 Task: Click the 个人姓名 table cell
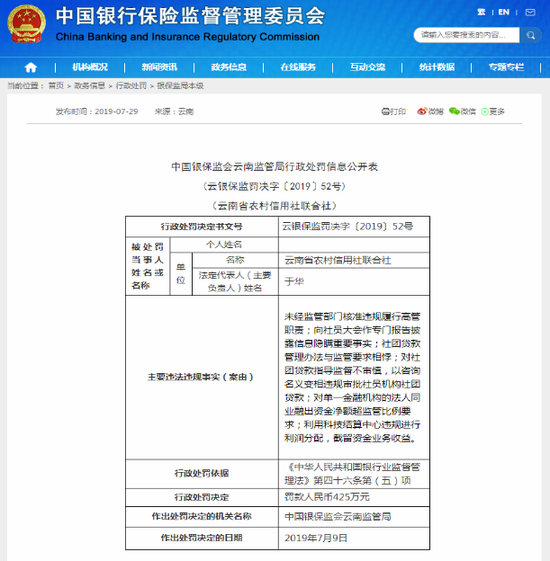(x=224, y=245)
